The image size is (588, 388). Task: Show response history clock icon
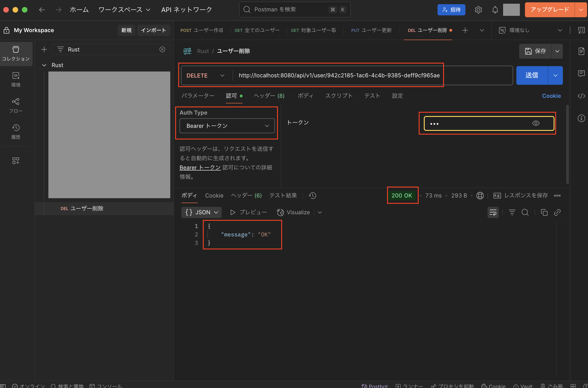[313, 195]
